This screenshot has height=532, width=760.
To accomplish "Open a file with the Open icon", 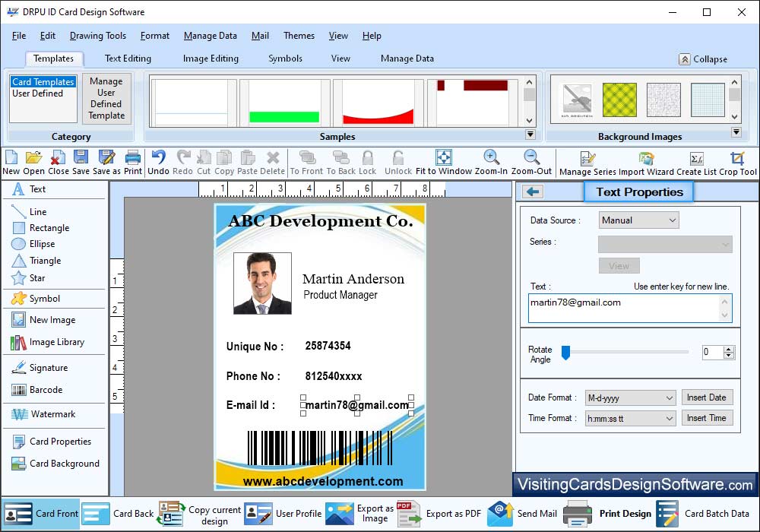I will tap(33, 163).
